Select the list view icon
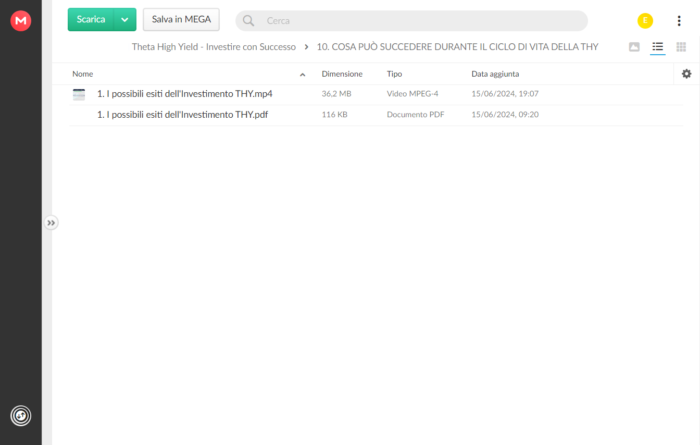Image resolution: width=700 pixels, height=445 pixels. (x=658, y=47)
